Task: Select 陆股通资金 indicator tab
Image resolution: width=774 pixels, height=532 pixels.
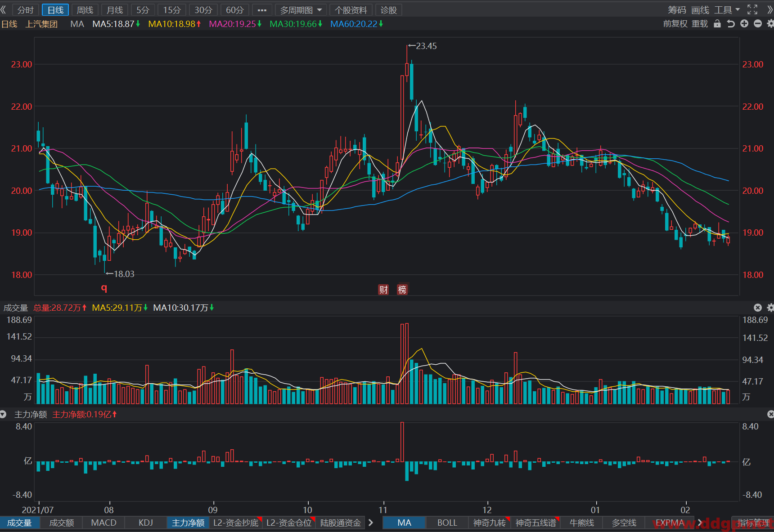Action: point(341,523)
